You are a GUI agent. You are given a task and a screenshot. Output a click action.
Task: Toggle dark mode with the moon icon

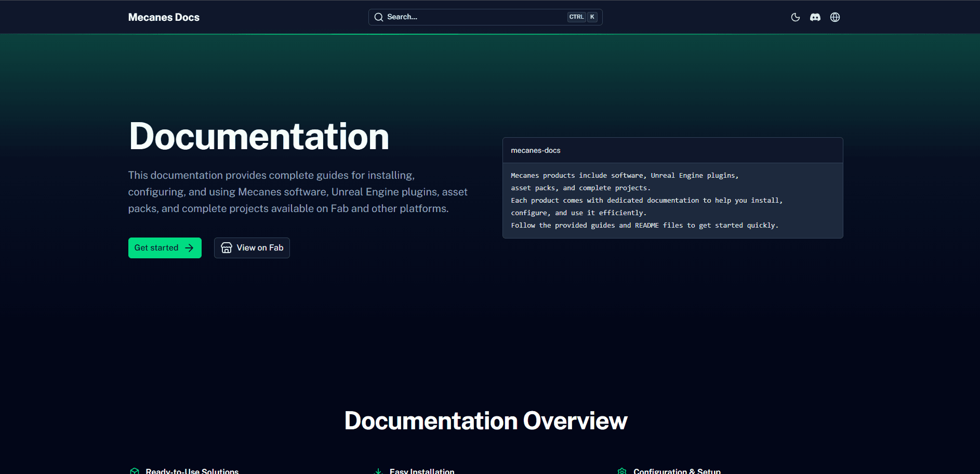[x=795, y=17]
